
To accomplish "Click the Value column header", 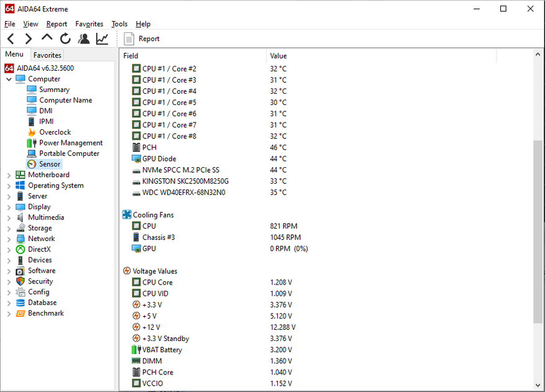I will pos(278,56).
